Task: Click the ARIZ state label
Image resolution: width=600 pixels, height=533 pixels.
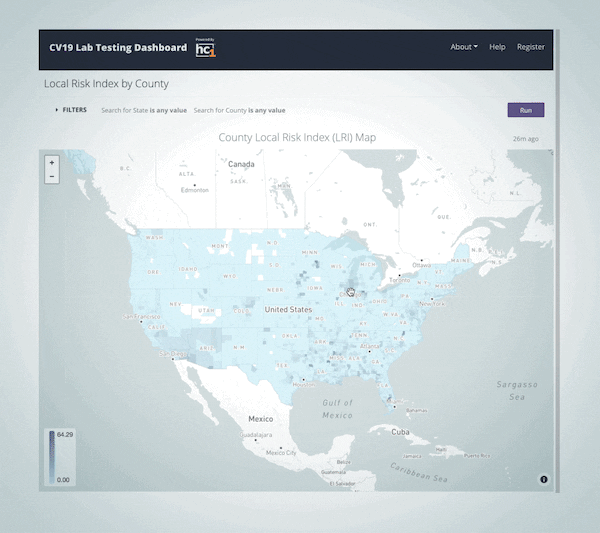Action: (207, 348)
